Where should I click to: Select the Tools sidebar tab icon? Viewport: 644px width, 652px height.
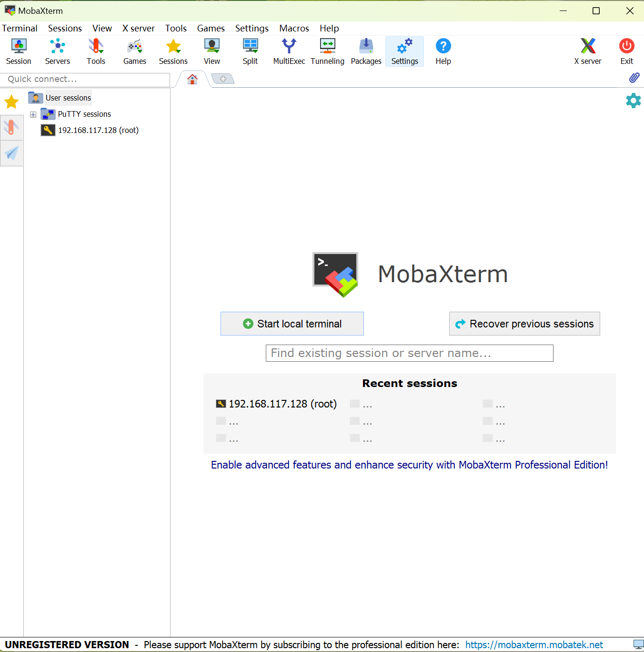(11, 127)
